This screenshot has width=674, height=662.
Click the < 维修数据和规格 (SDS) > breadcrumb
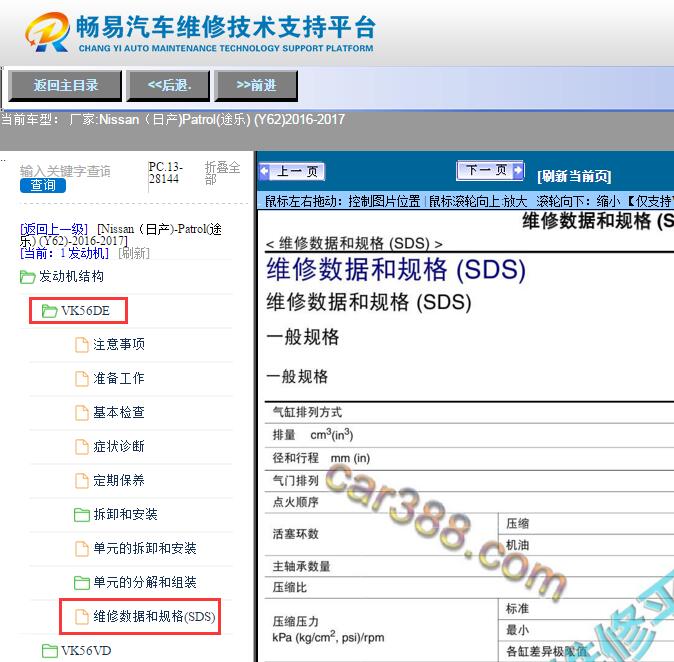[354, 244]
